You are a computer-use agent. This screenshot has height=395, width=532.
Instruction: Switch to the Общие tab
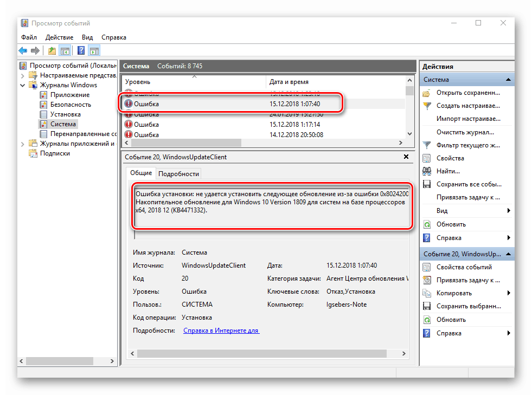pos(141,173)
